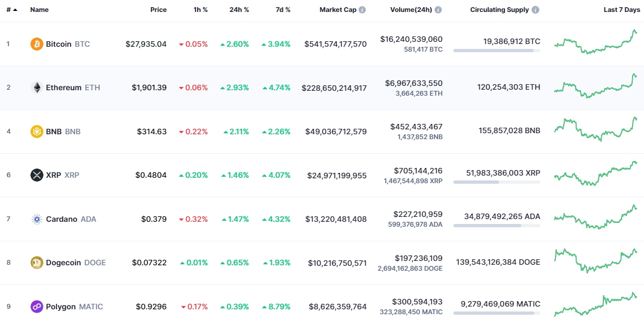Open Ethereum's 7-day sparkline chart

(x=596, y=85)
